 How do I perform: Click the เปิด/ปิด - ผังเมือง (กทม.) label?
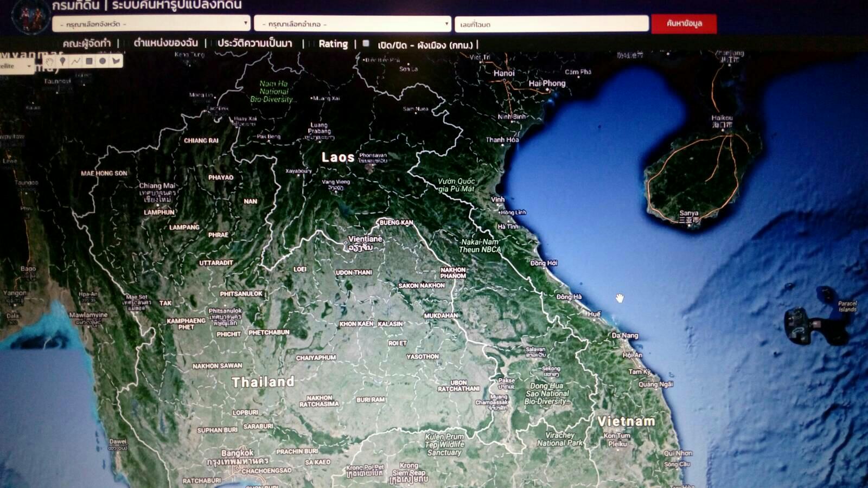[x=425, y=45]
